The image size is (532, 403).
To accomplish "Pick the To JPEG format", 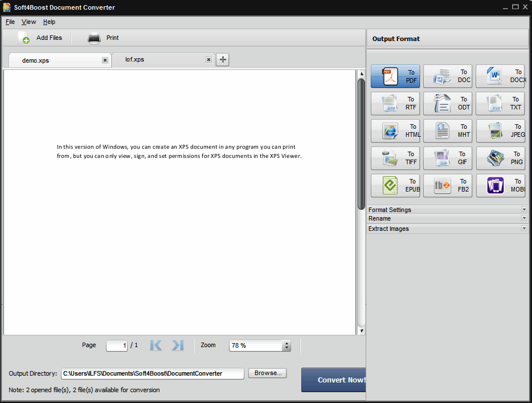I will (501, 131).
